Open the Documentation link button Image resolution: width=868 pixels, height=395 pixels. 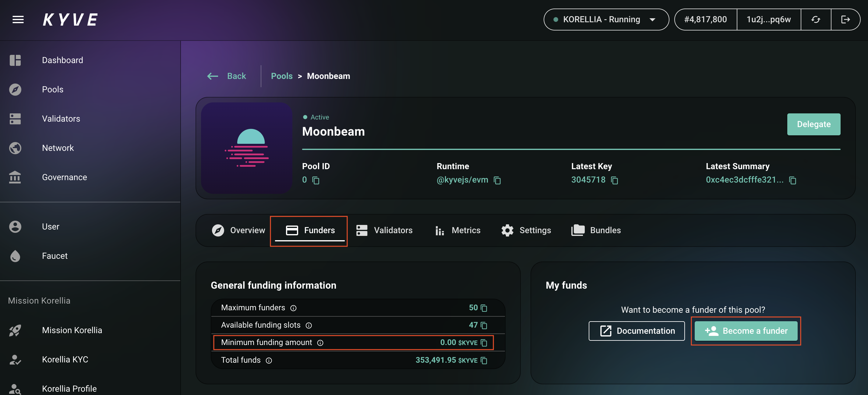636,331
